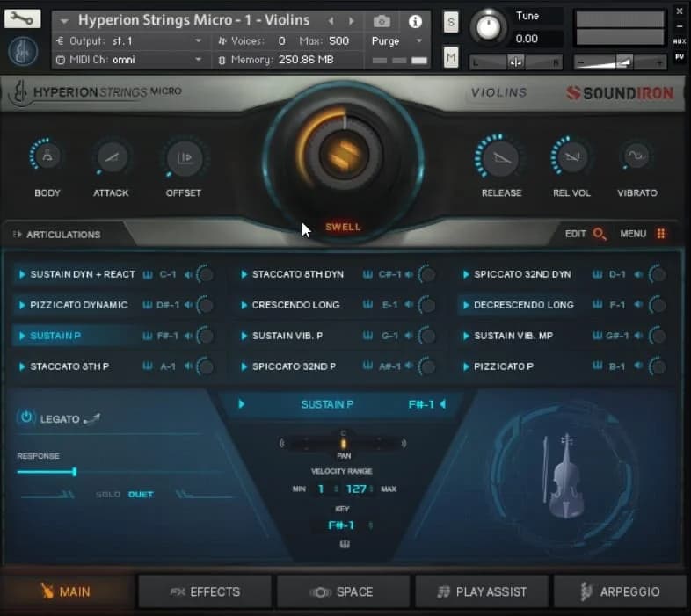Click the violin instrument graphic
Screen dimensions: 691x616
tap(565, 476)
